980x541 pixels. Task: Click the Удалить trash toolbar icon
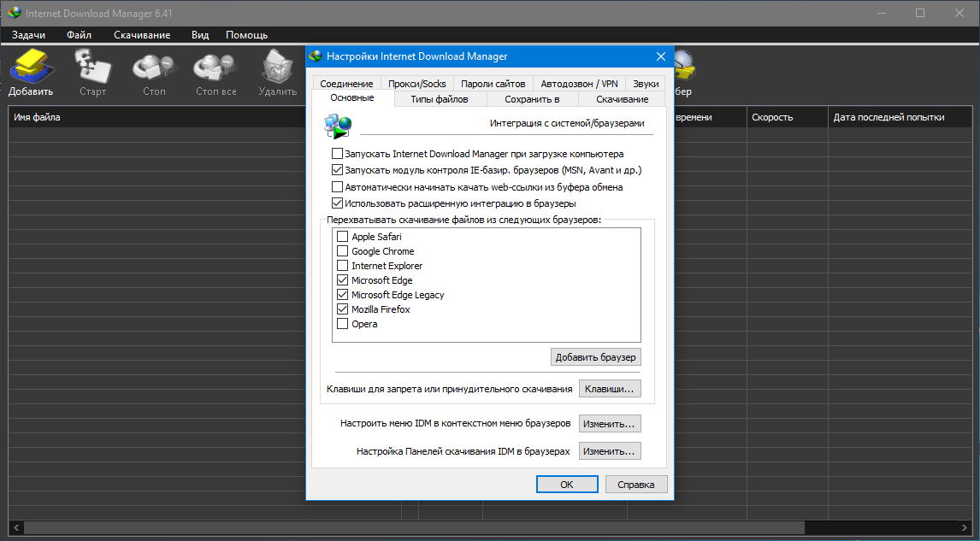pos(276,66)
